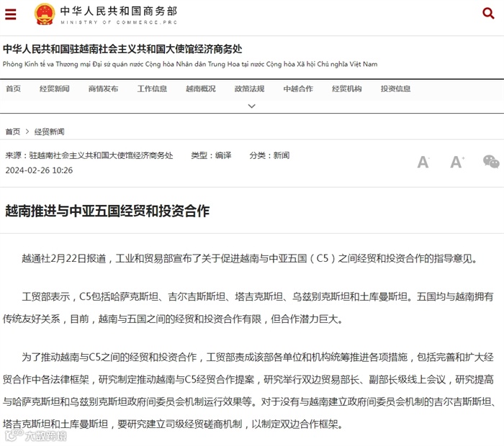This screenshot has width=504, height=446.
Task: Decrease font size with A- icon
Action: point(423,162)
